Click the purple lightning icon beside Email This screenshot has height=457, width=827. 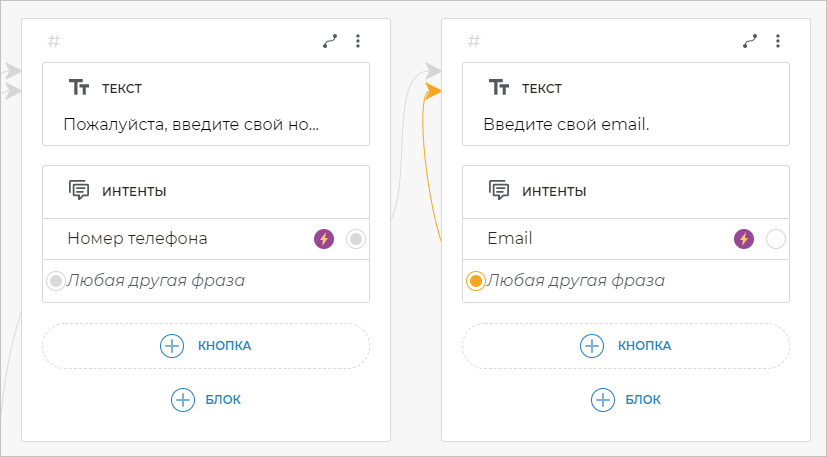[743, 239]
